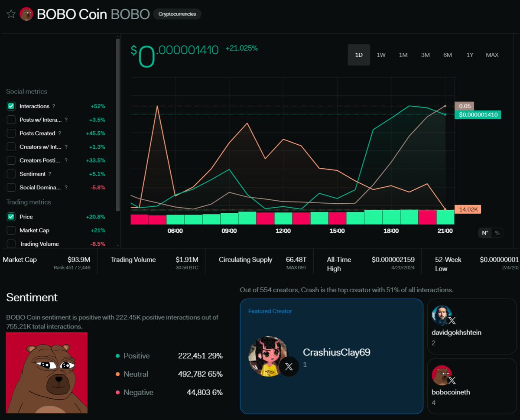Click the Positive sentiment legend dot
Screen dimensions: 520x420
117,356
